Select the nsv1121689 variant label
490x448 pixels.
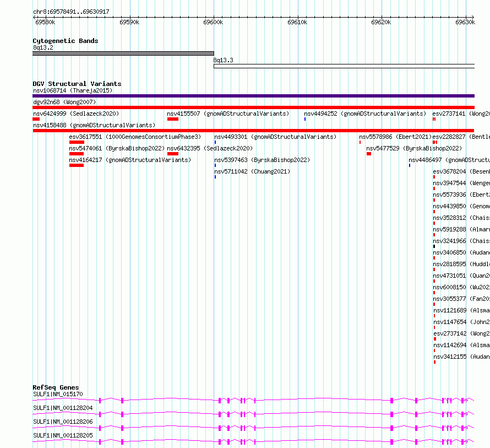461,310
